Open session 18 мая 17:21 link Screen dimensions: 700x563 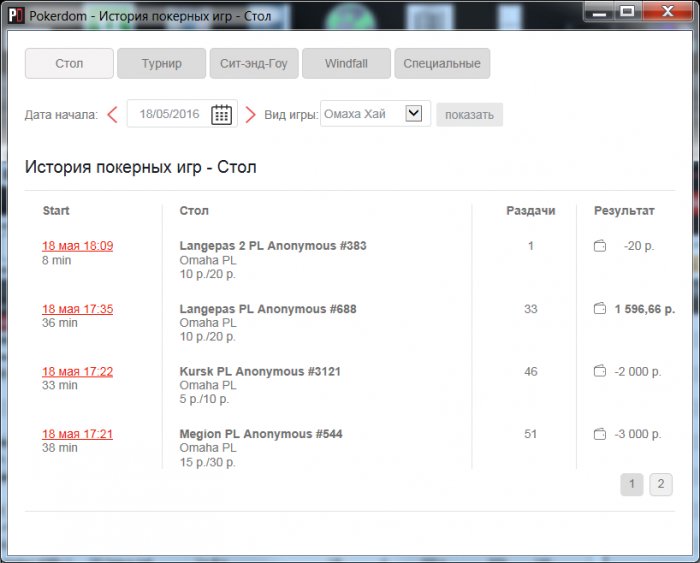click(78, 434)
